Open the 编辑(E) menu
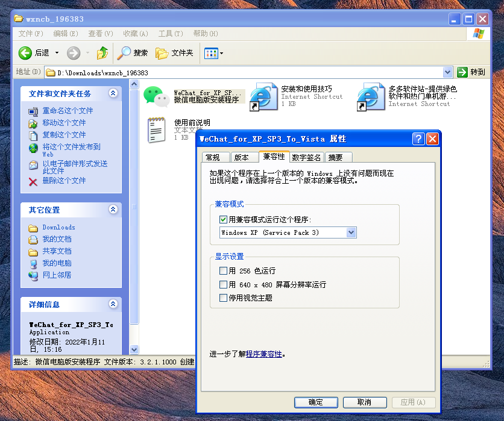 [66, 34]
